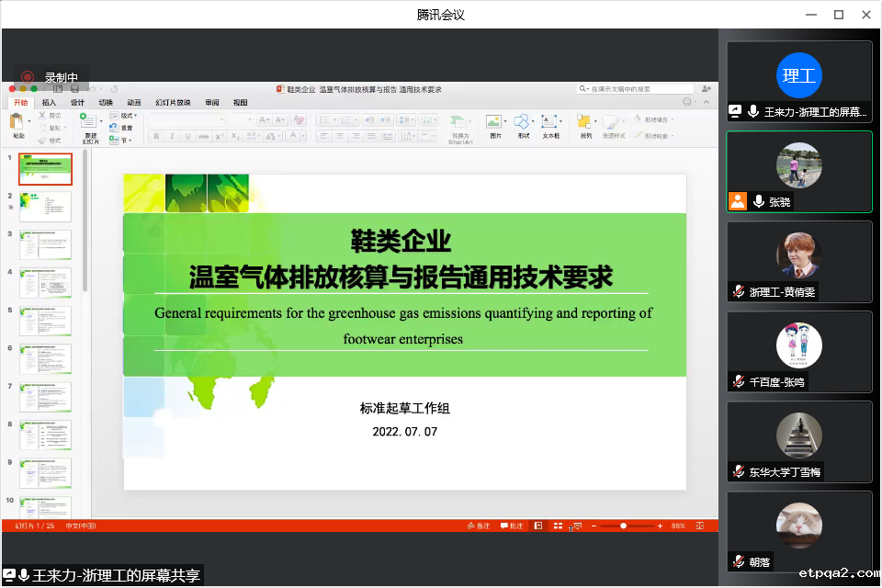Open the Insert (插入) ribbon tab
This screenshot has width=882, height=588.
pos(49,103)
